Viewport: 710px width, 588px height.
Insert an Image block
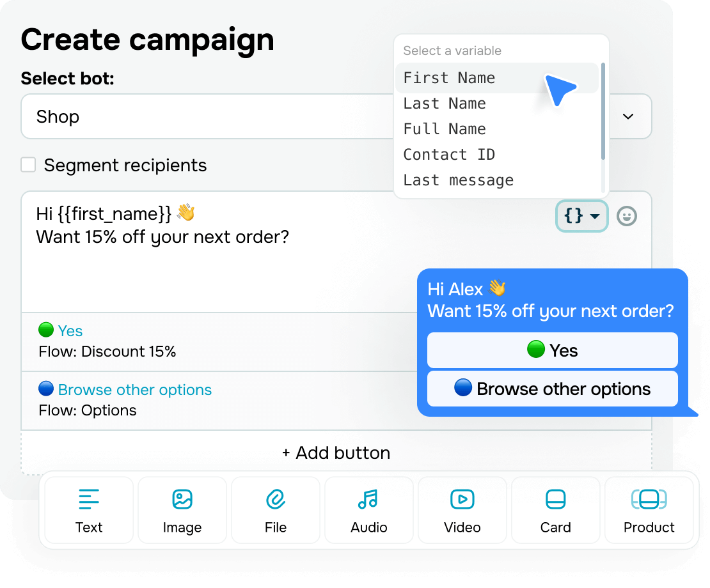tap(182, 510)
